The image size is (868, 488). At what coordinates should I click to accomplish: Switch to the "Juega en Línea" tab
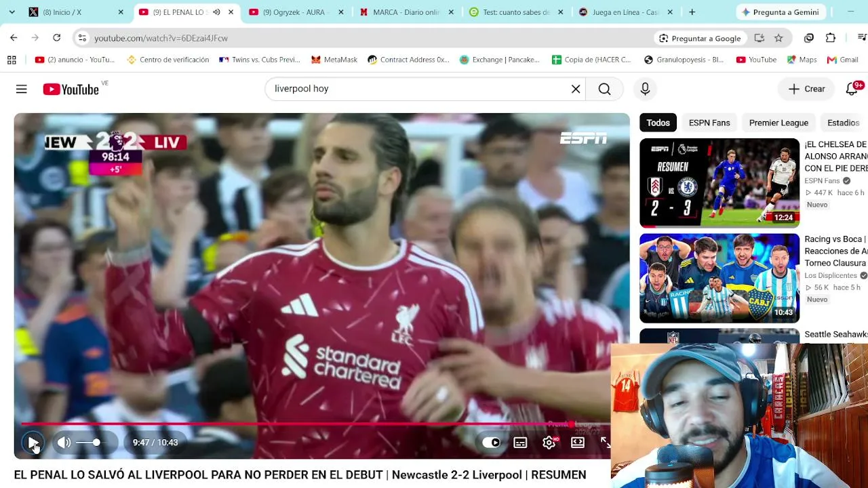tap(626, 12)
